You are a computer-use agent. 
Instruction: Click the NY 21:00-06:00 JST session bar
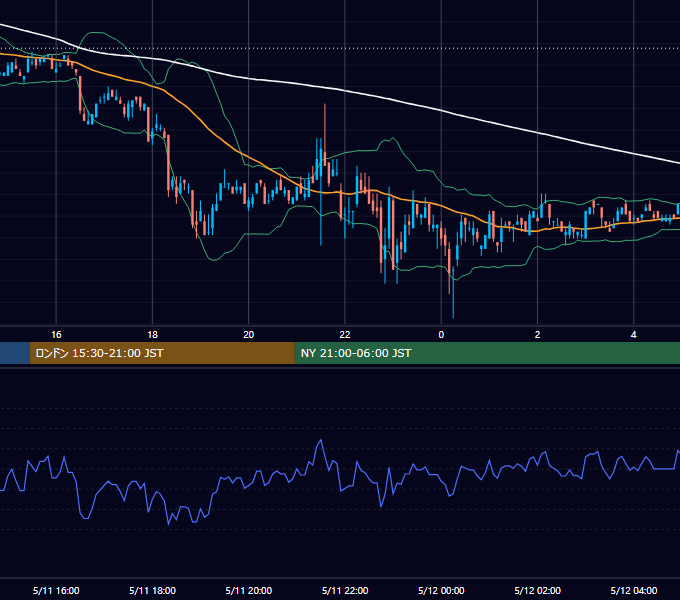coord(487,353)
